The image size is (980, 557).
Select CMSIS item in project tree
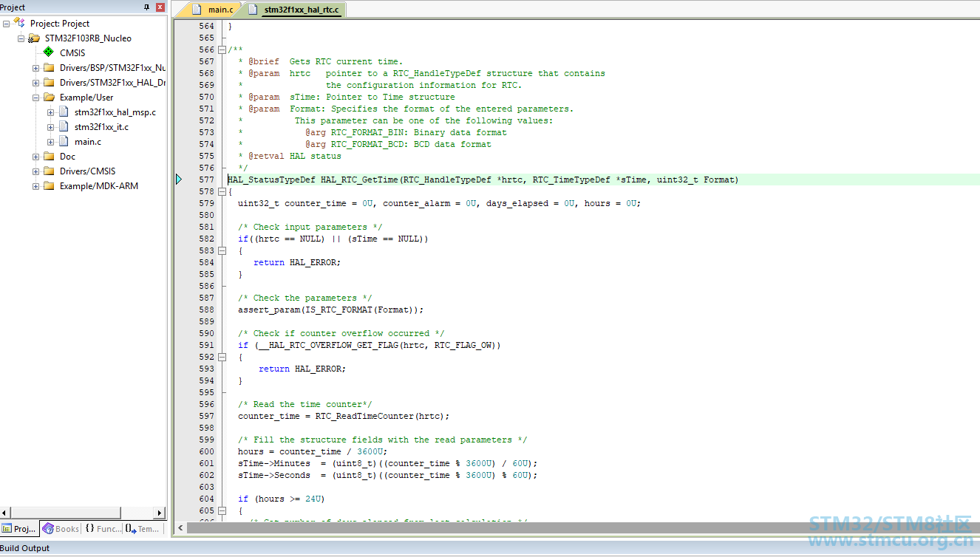coord(72,52)
